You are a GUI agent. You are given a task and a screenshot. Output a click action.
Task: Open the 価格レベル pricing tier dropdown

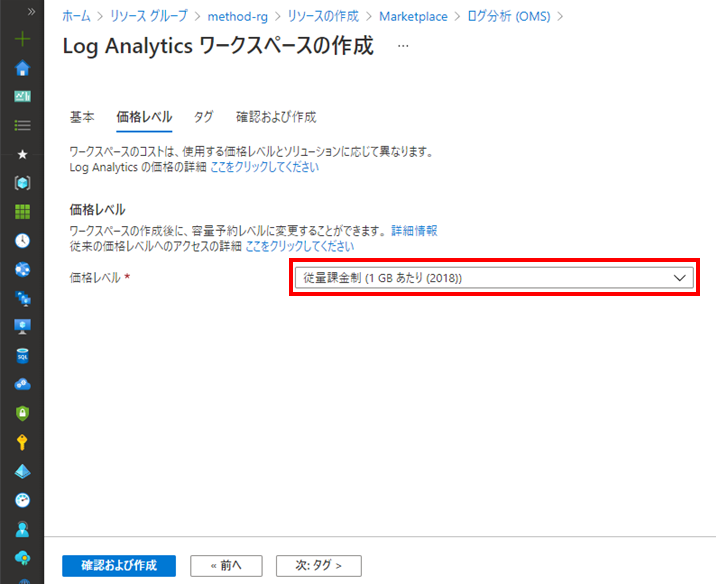[x=494, y=278]
